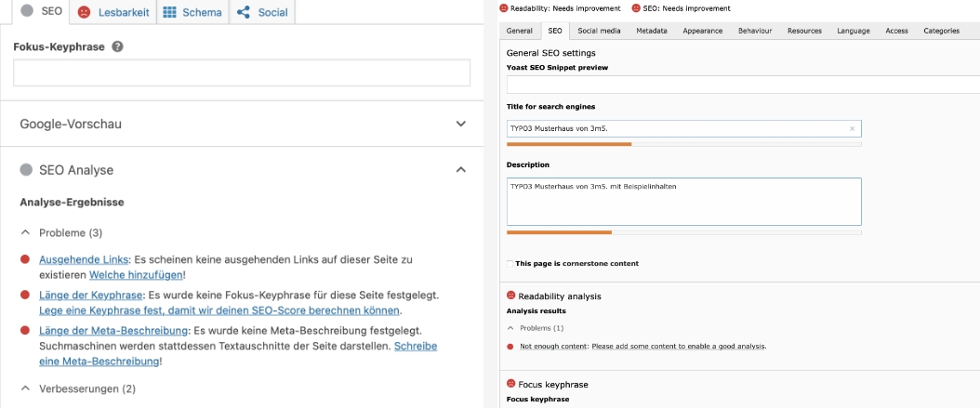The height and width of the screenshot is (408, 980).
Task: Click into the Description text area
Action: [683, 202]
